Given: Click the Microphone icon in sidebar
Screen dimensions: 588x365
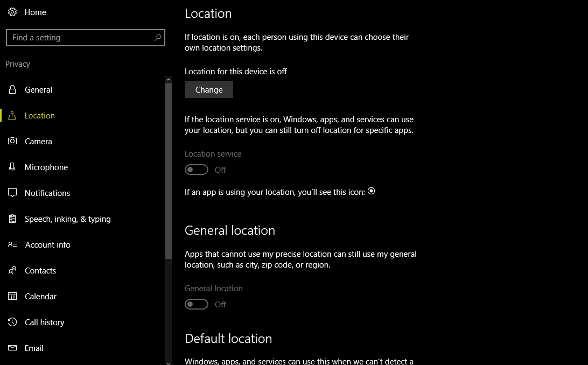Looking at the screenshot, I should coord(12,167).
